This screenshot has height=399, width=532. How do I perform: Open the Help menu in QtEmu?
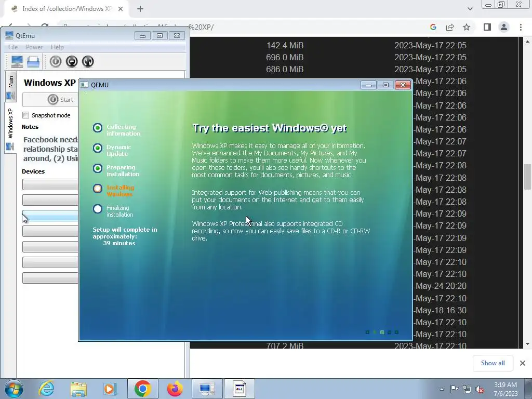(x=57, y=47)
